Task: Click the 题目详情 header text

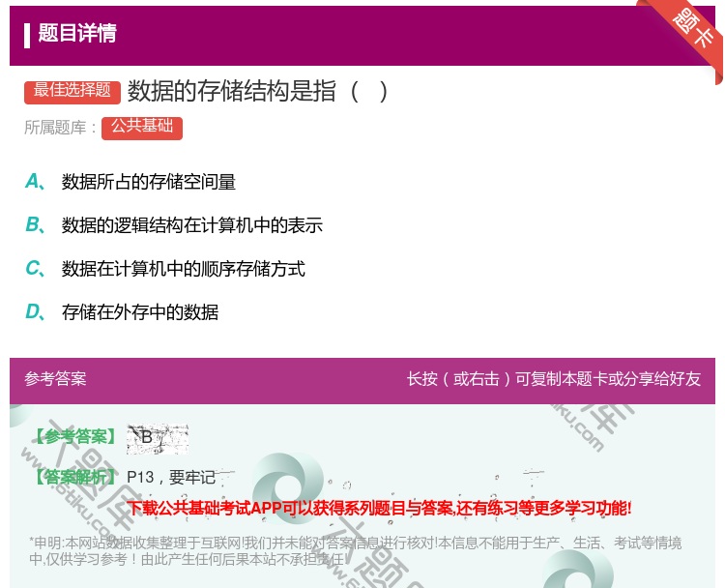Action: pyautogui.click(x=77, y=33)
